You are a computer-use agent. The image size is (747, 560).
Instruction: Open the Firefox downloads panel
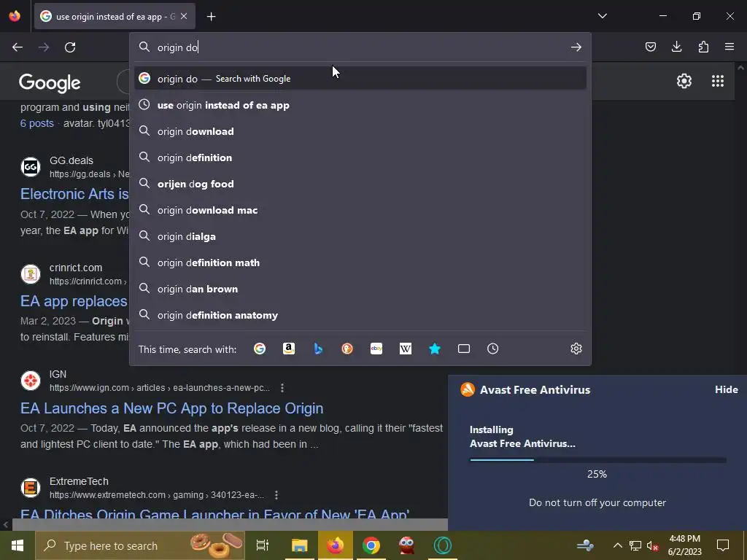tap(676, 47)
